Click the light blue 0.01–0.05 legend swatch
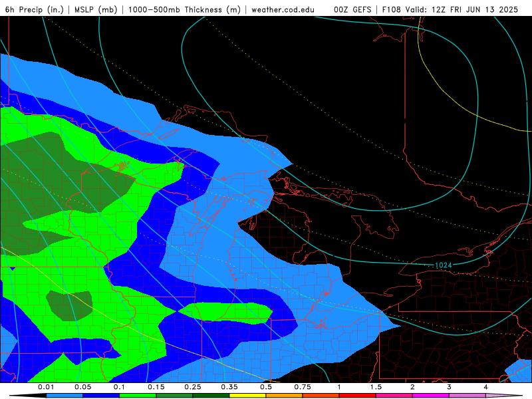 [x=65, y=396]
